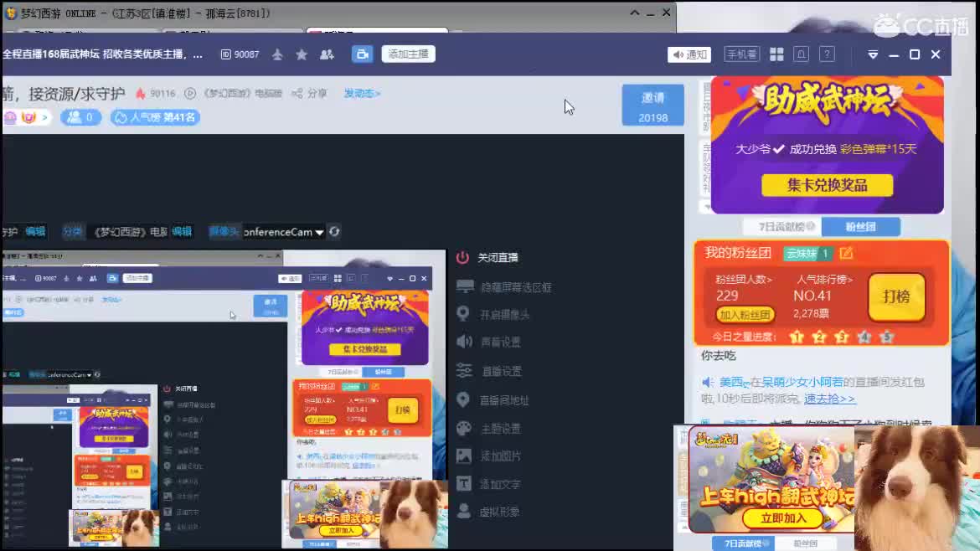
Task: Click the blue 邀请 20198 button
Action: coord(652,105)
